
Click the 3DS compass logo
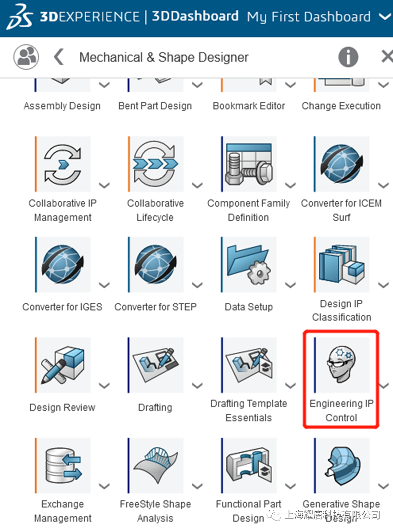pos(20,17)
